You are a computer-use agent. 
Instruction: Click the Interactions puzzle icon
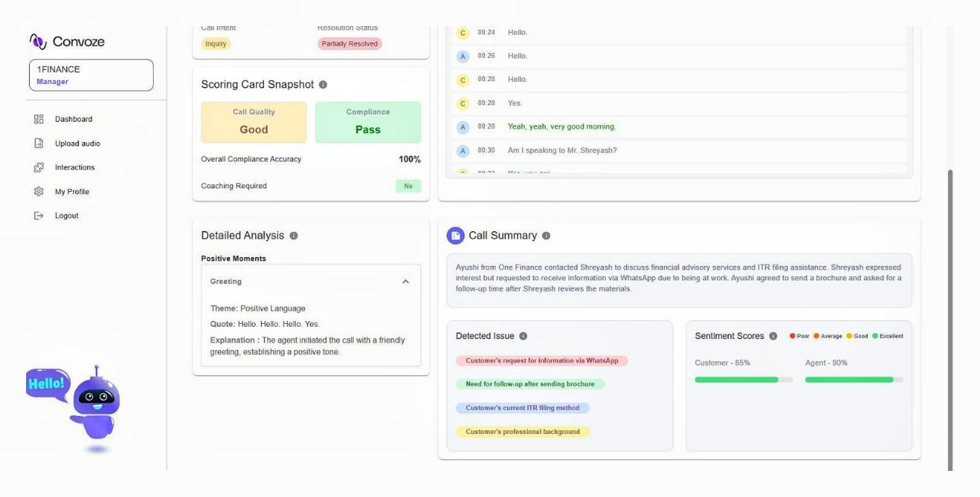39,167
